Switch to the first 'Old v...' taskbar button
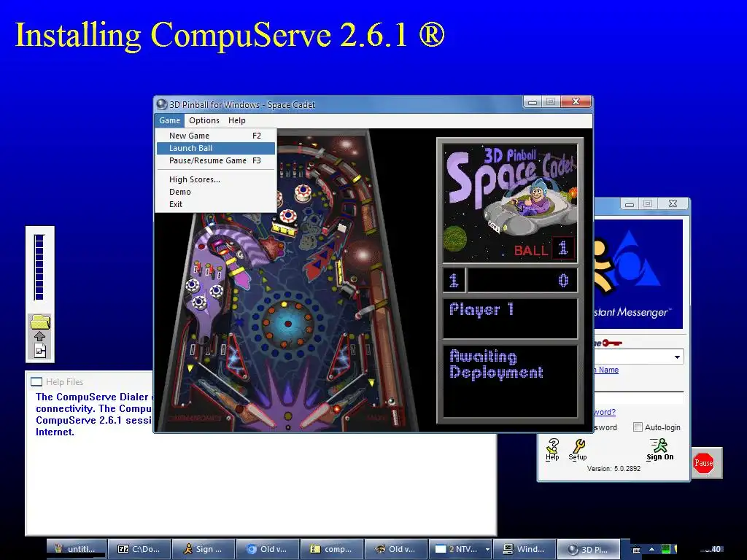 (268, 549)
